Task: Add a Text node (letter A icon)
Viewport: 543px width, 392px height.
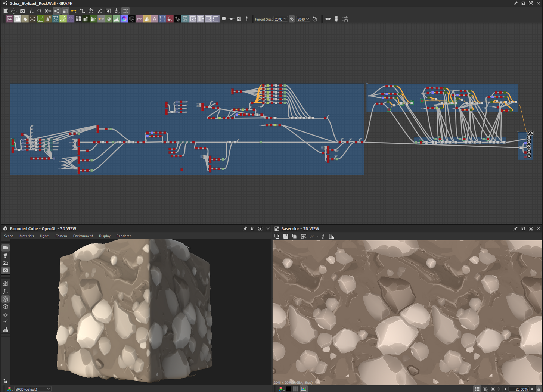Action: tap(155, 19)
